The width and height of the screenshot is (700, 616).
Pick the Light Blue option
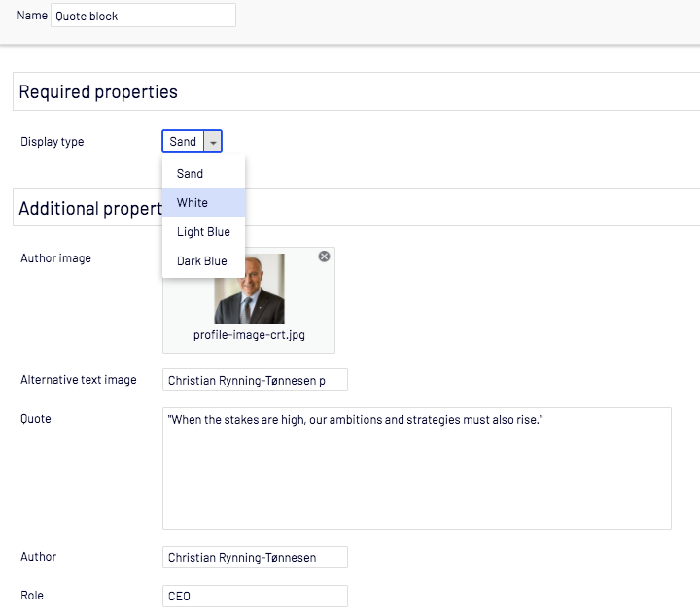click(203, 232)
